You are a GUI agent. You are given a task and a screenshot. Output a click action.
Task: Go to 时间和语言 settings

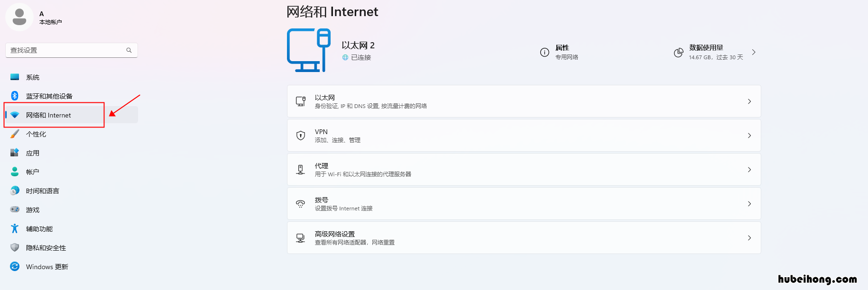pos(72,191)
